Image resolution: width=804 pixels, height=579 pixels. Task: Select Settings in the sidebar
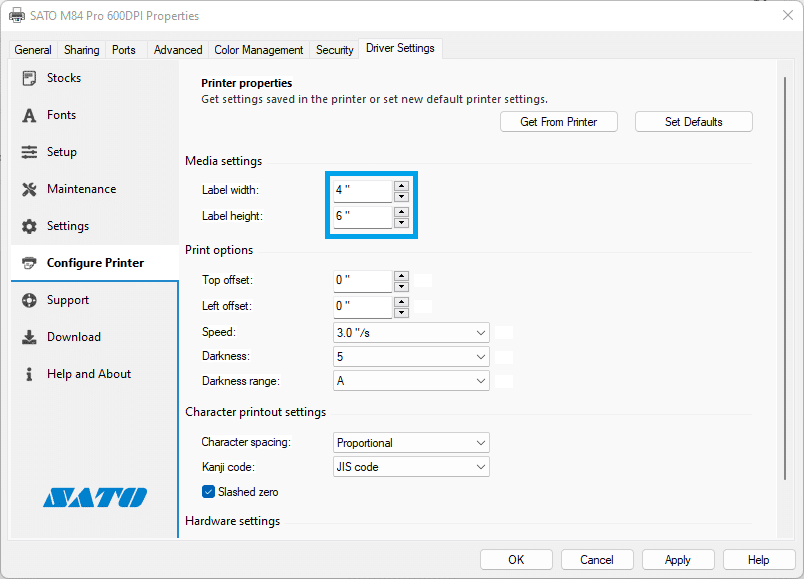(x=95, y=226)
